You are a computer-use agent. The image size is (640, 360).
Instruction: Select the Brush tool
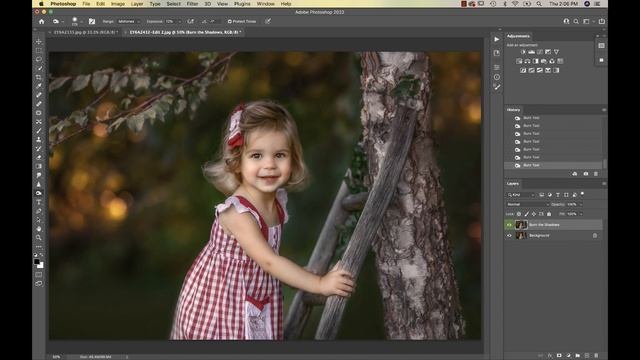39,131
